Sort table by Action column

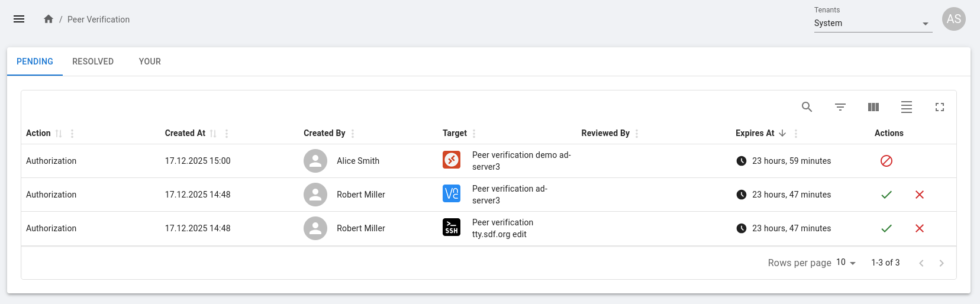pyautogui.click(x=59, y=134)
